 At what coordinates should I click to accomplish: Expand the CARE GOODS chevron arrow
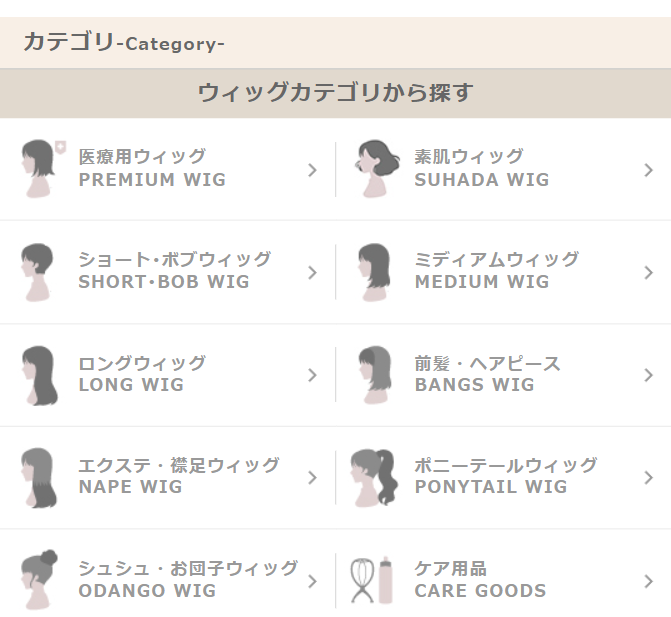click(648, 581)
